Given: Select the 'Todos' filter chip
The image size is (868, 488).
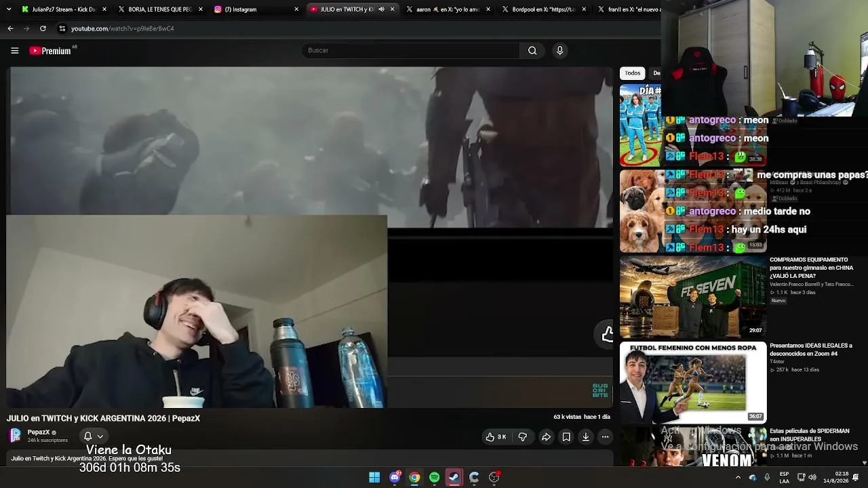Looking at the screenshot, I should coord(633,73).
